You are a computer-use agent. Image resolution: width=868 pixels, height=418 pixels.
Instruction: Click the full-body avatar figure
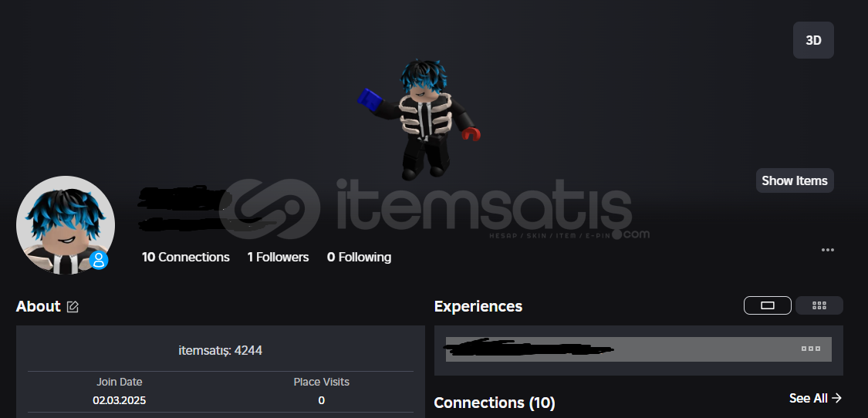[419, 119]
